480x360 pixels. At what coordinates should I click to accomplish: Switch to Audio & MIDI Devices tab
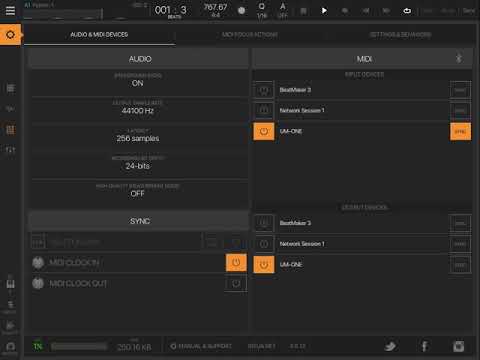[99, 35]
